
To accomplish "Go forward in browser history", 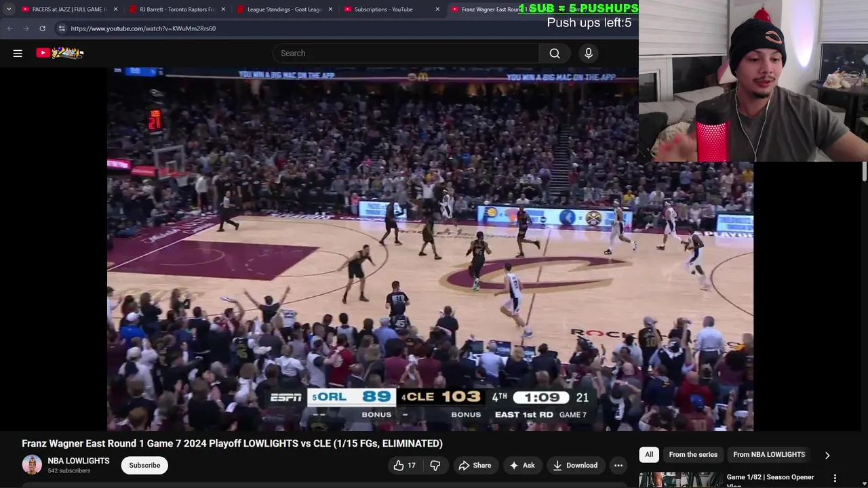I will 26,28.
